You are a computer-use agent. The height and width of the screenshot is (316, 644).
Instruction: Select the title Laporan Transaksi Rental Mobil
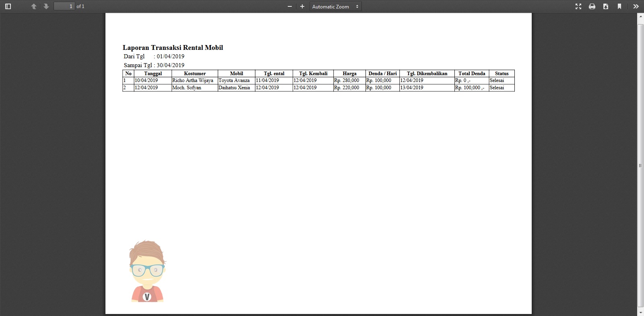click(173, 47)
